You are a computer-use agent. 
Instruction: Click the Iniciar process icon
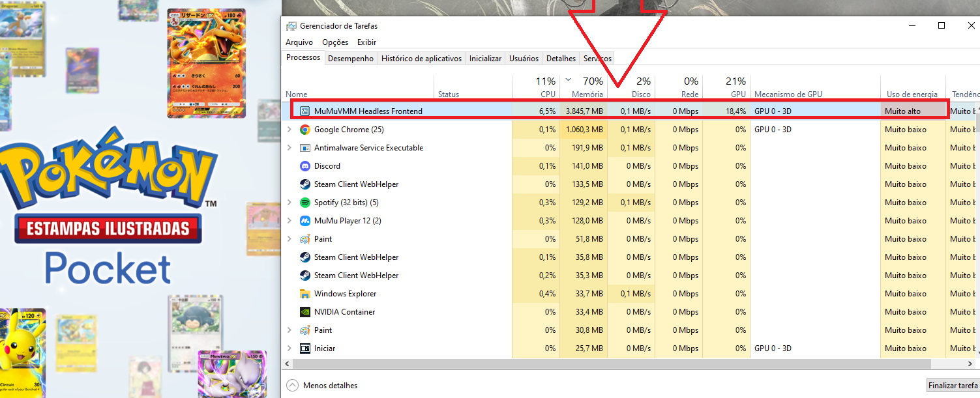pos(304,348)
